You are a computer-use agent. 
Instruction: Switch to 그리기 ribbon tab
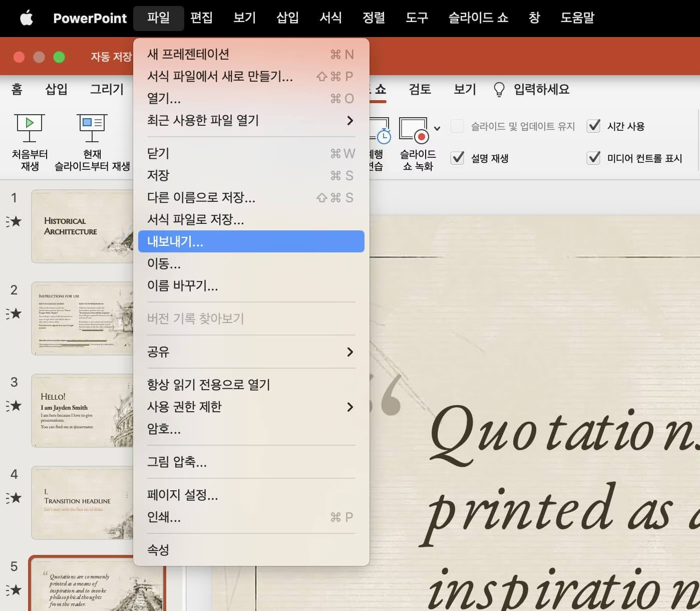click(107, 89)
